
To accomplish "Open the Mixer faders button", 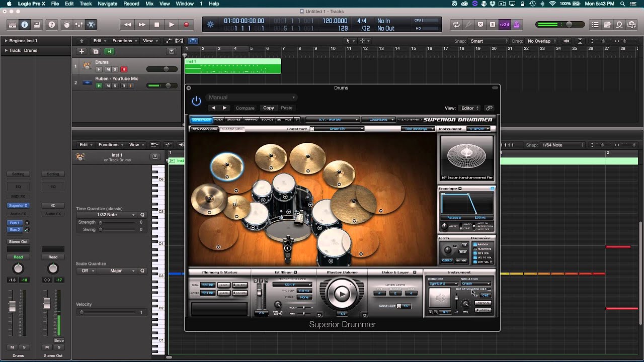I will [x=79, y=24].
